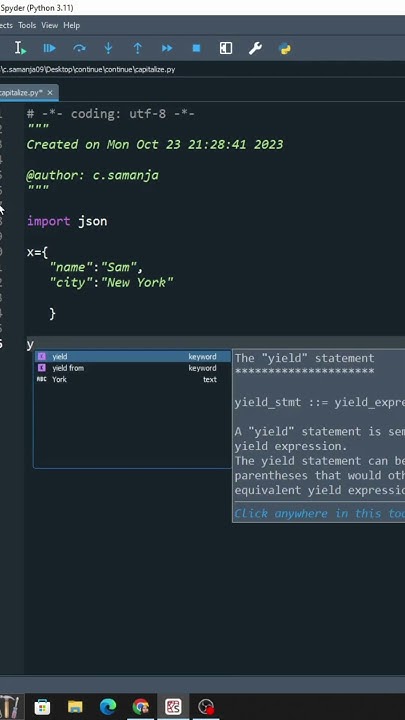
Task: Click the 'Click anywhere in this tooltip' link
Action: pos(319,513)
